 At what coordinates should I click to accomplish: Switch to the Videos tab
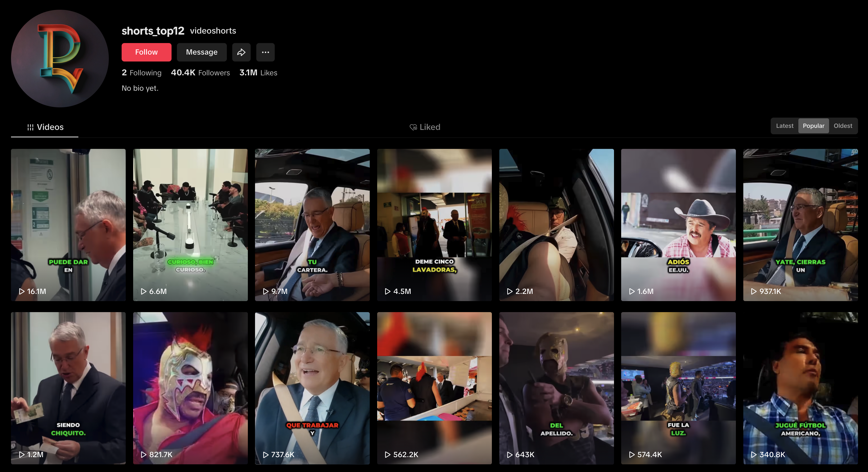coord(50,127)
